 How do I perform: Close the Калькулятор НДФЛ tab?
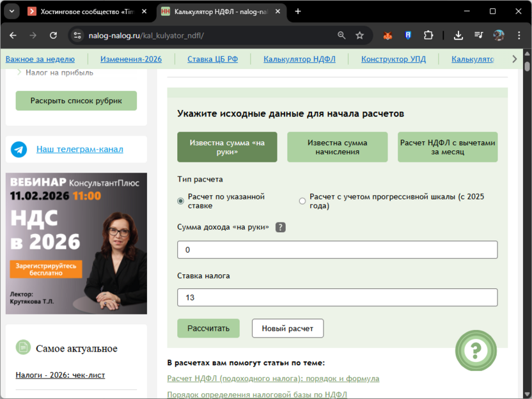278,12
